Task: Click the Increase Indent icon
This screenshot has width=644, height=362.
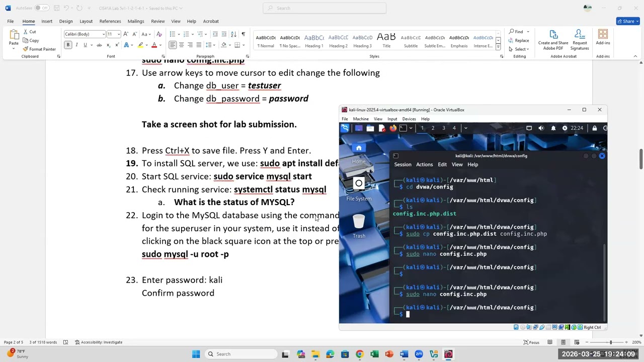Action: [x=224, y=34]
